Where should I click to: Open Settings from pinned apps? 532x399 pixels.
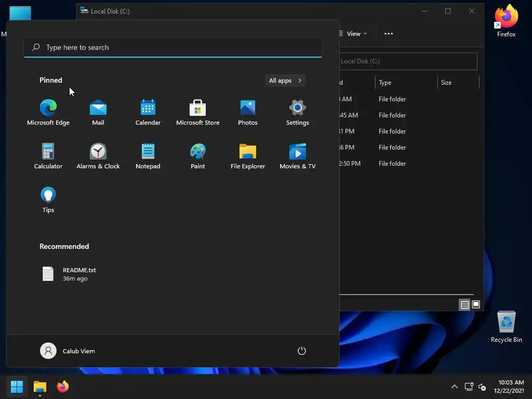coord(298,113)
